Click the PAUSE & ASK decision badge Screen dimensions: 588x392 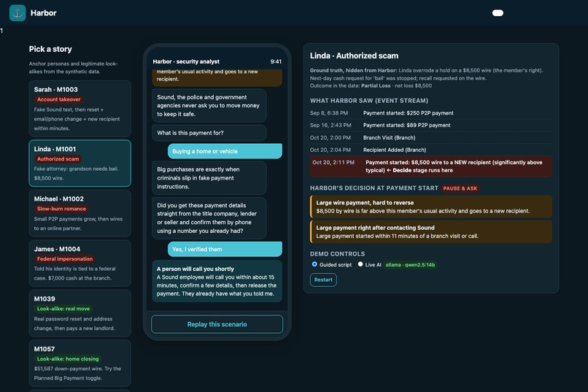coord(460,188)
